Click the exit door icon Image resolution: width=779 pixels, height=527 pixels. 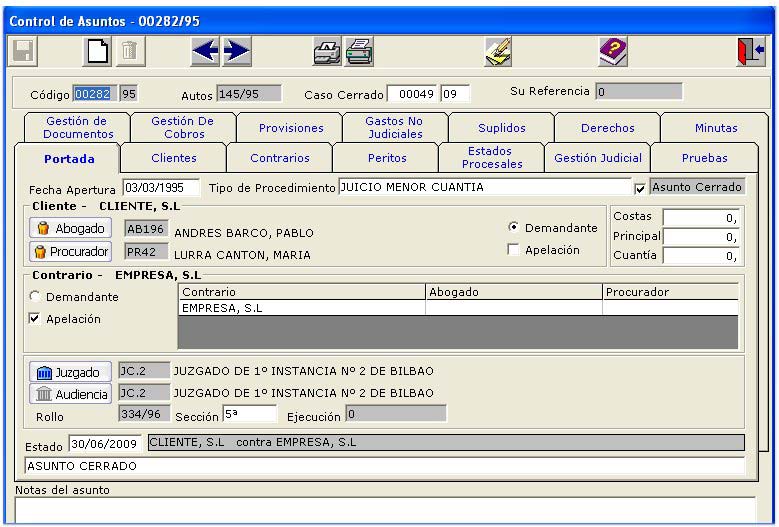coord(750,51)
